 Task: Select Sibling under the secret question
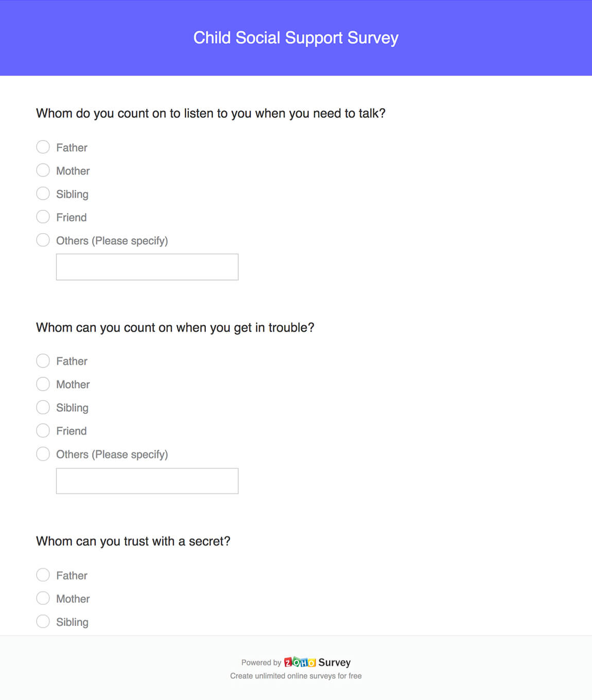pos(43,621)
